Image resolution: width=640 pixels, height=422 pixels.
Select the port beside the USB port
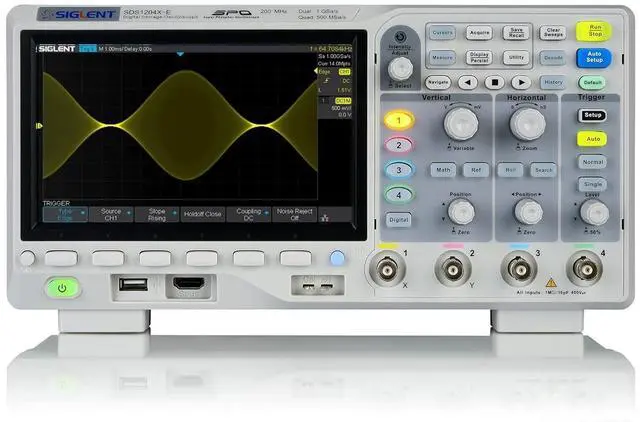click(x=189, y=284)
